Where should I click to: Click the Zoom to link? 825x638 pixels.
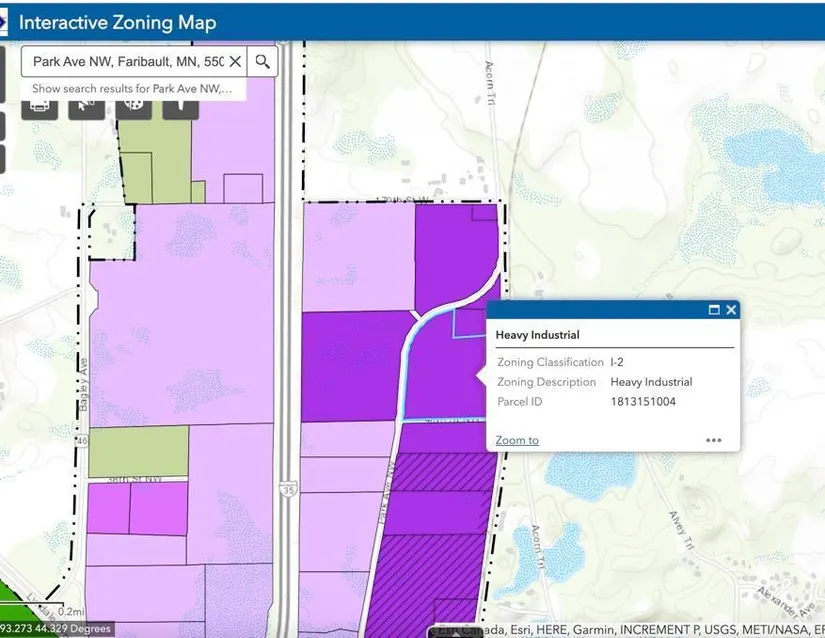tap(517, 440)
